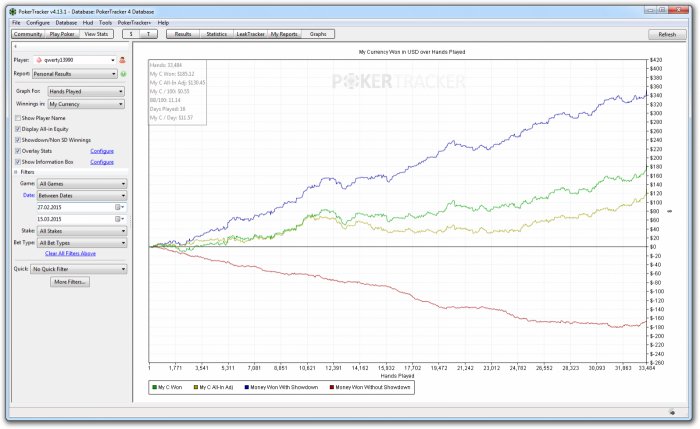Click the PokerTracker app icon in title bar
Image resolution: width=700 pixels, height=429 pixels.
(x=12, y=12)
